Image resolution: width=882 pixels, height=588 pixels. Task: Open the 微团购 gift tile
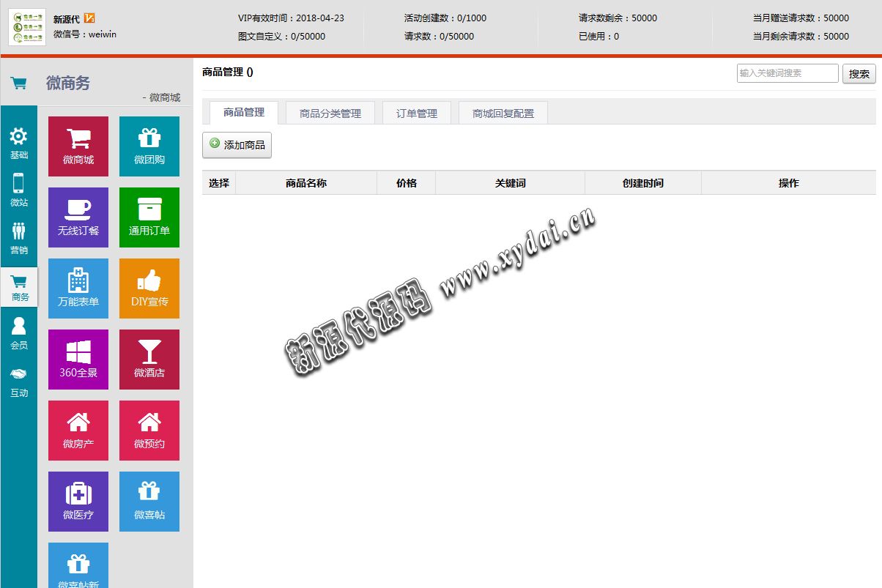coord(149,146)
